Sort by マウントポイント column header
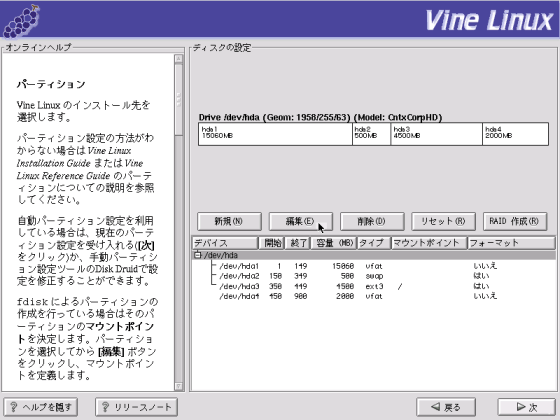 (x=429, y=243)
